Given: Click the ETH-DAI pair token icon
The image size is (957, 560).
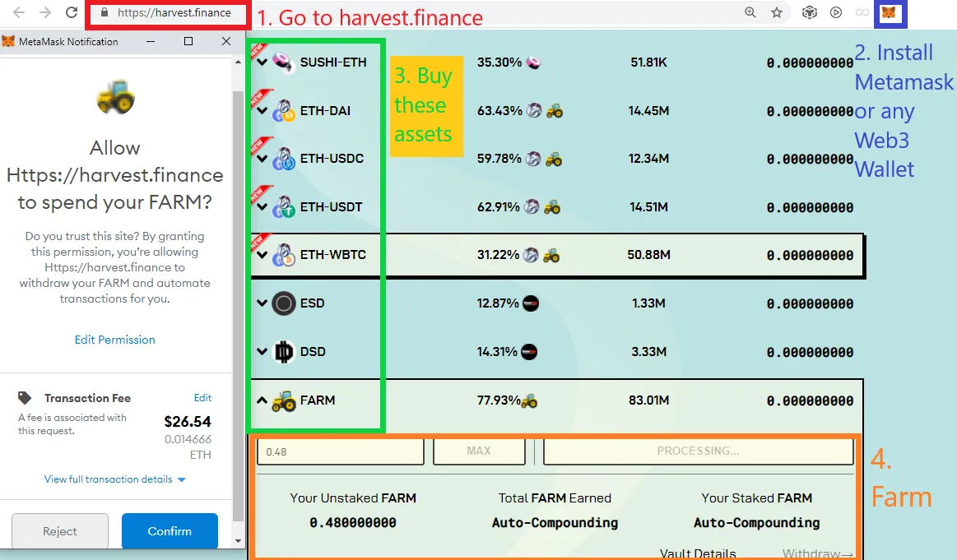Looking at the screenshot, I should (x=284, y=110).
